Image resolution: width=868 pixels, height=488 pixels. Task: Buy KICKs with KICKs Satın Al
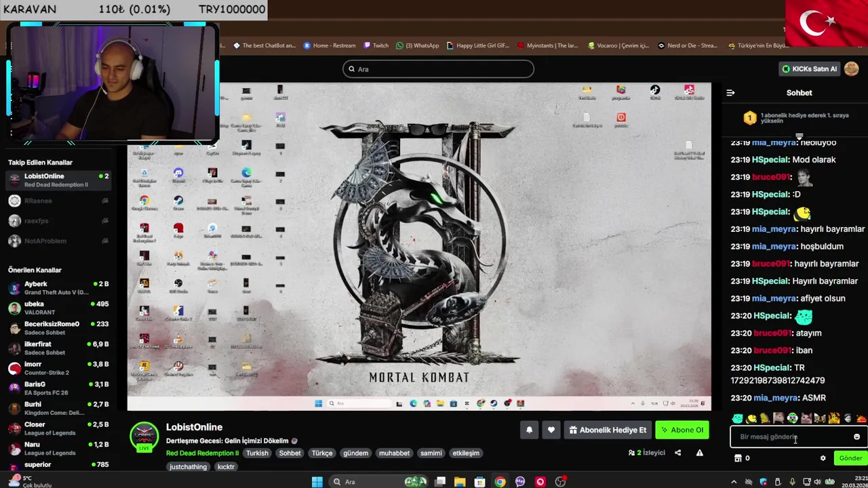point(810,68)
